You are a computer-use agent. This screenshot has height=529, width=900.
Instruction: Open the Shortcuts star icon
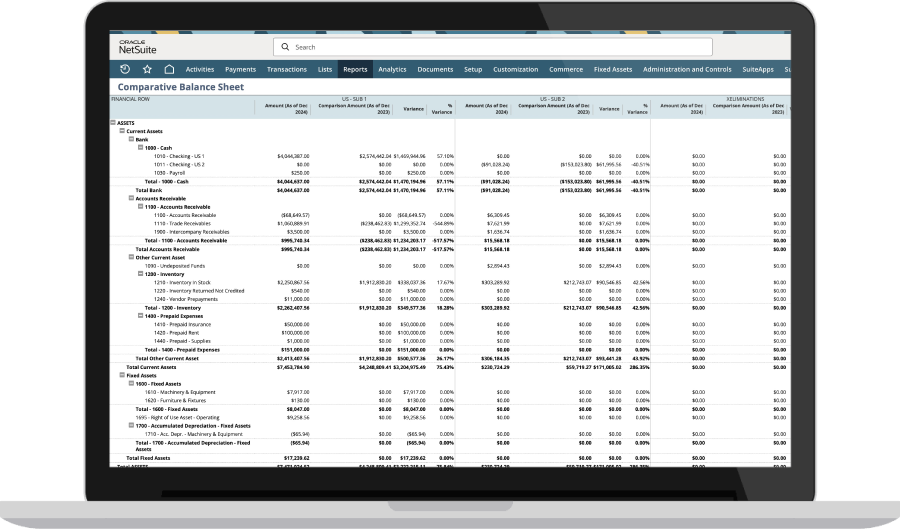click(147, 69)
